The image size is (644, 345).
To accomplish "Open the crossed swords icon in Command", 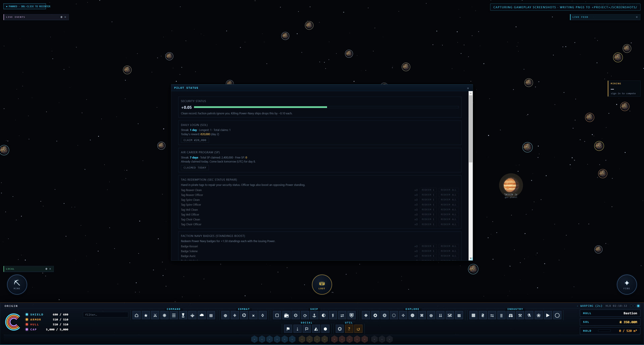I will tap(155, 315).
